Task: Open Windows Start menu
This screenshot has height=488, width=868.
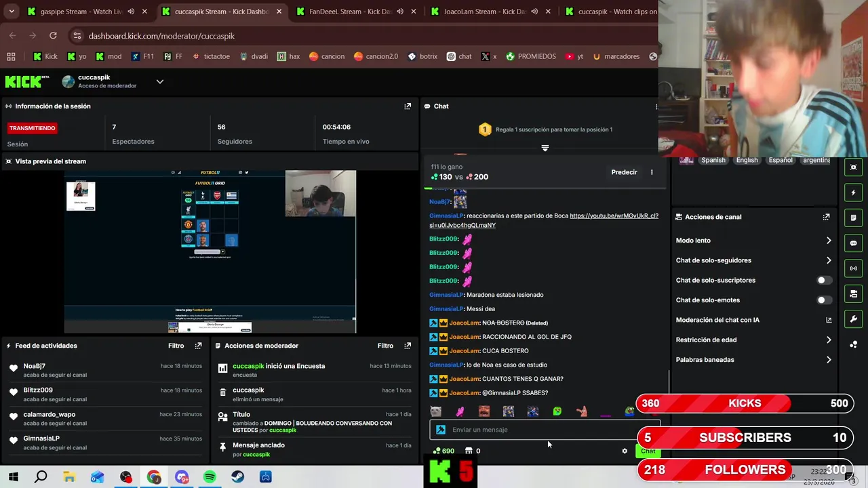Action: [13, 477]
